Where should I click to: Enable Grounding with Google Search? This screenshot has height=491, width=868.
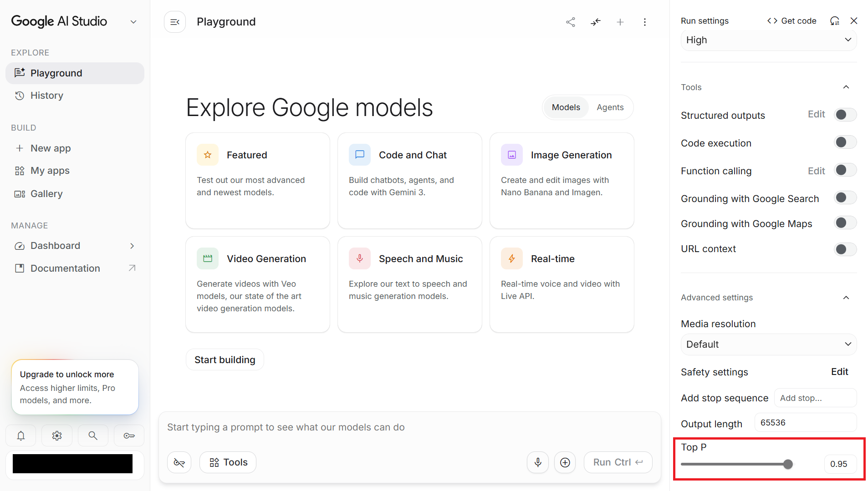[845, 197]
